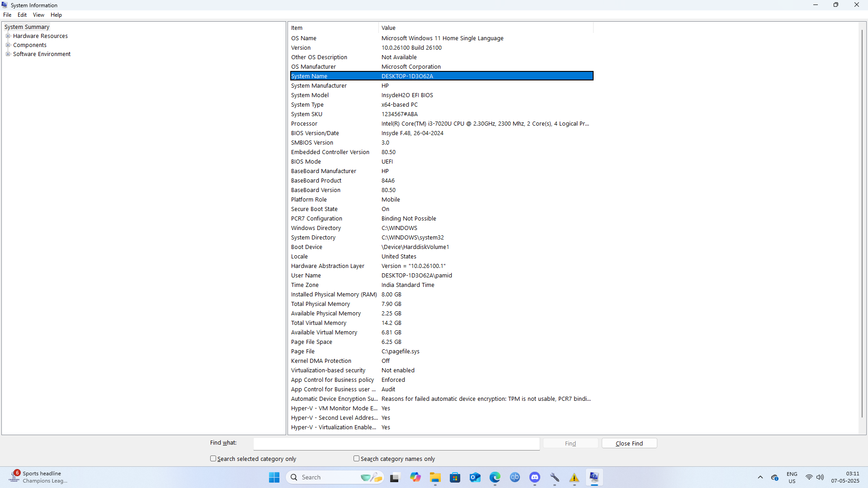Image resolution: width=868 pixels, height=488 pixels.
Task: Open Discord from the taskbar
Action: [535, 477]
